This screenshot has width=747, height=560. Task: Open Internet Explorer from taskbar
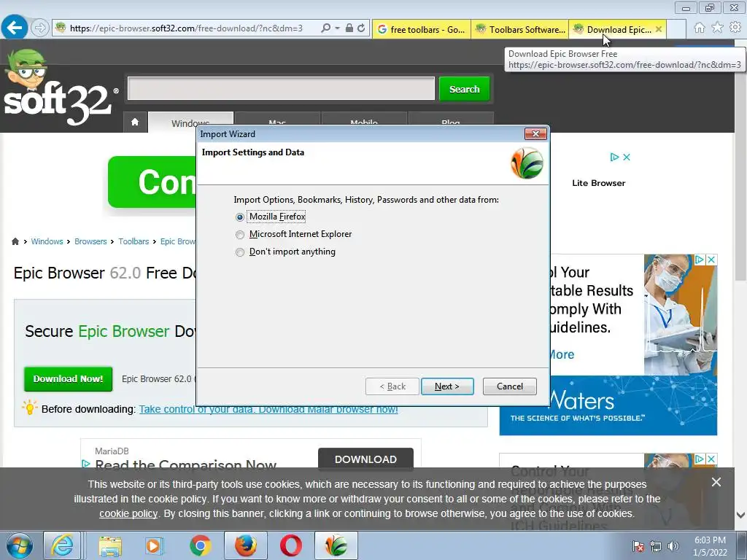click(62, 545)
